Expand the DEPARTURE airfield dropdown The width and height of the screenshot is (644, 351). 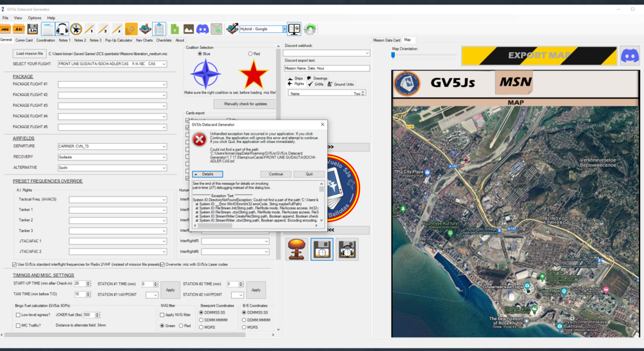[164, 146]
